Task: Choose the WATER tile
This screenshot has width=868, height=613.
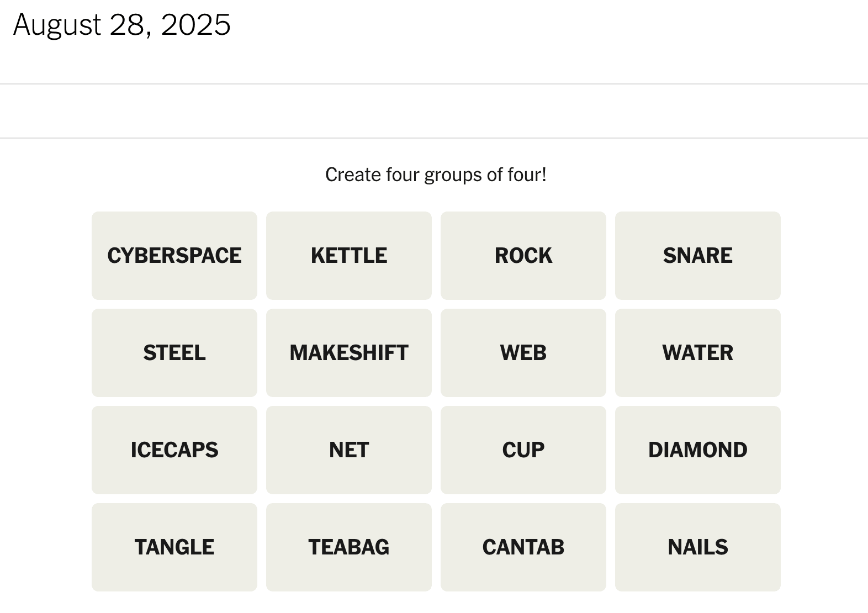Action: pos(697,353)
